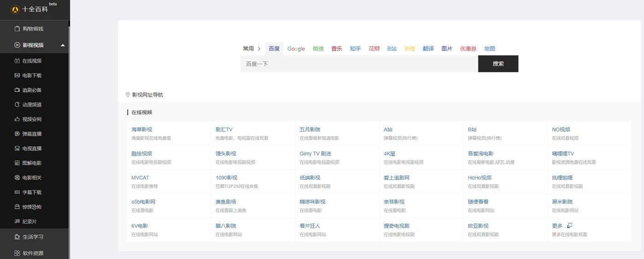Open the 随便看看 link
The image size is (644, 259).
(x=478, y=202)
